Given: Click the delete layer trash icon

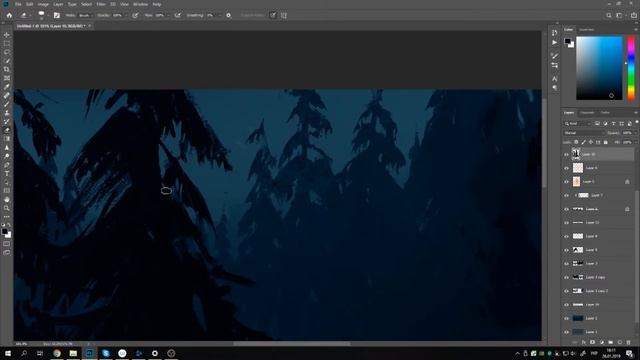Looking at the screenshot, I should [629, 342].
